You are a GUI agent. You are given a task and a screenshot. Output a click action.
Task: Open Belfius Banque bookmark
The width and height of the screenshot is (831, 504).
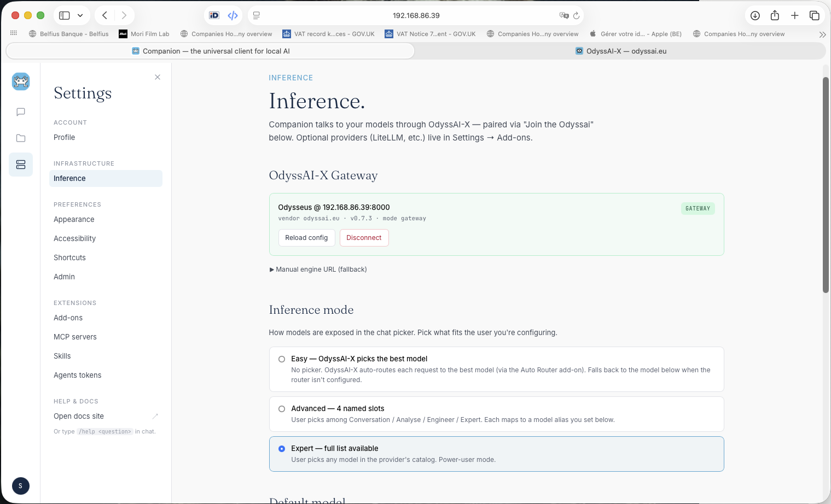tap(69, 34)
